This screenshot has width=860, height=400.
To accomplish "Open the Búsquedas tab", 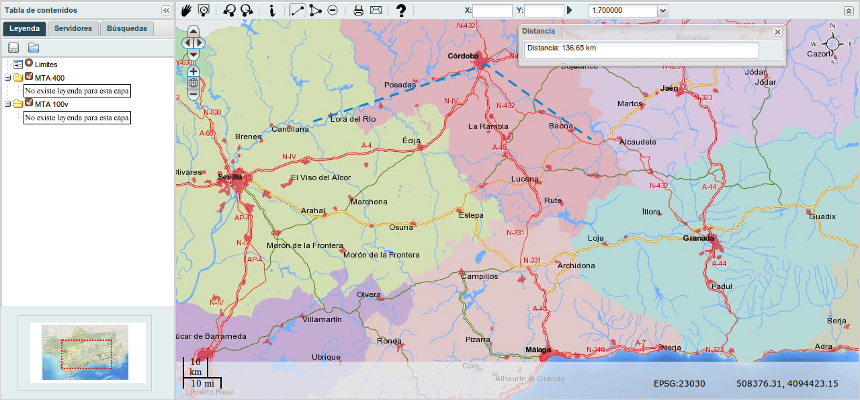I will (x=127, y=29).
